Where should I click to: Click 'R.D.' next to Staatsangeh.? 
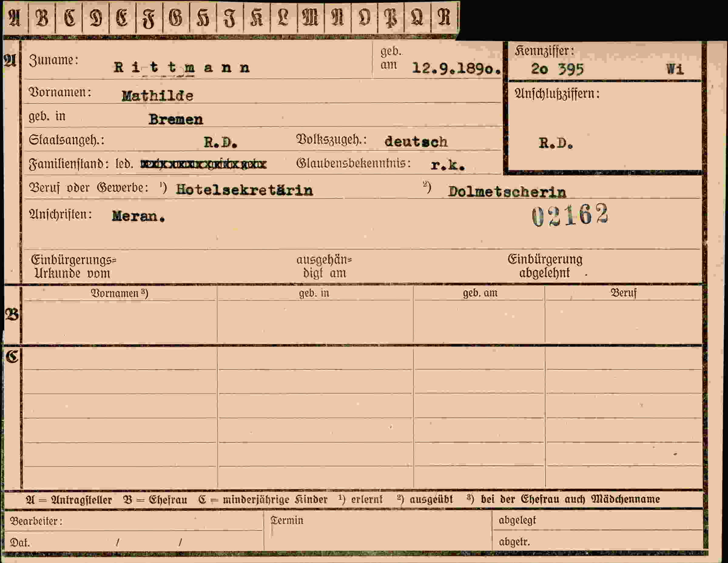(x=220, y=142)
